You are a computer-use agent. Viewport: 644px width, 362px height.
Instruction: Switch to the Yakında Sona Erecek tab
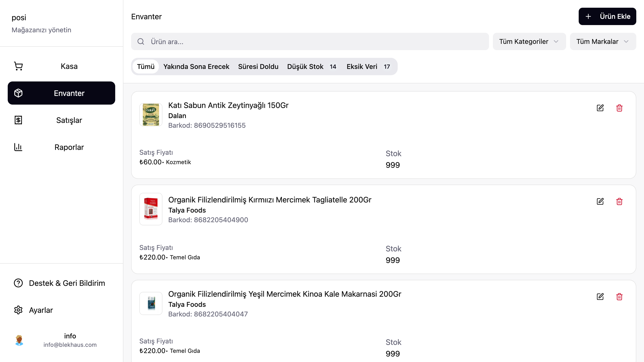click(196, 67)
